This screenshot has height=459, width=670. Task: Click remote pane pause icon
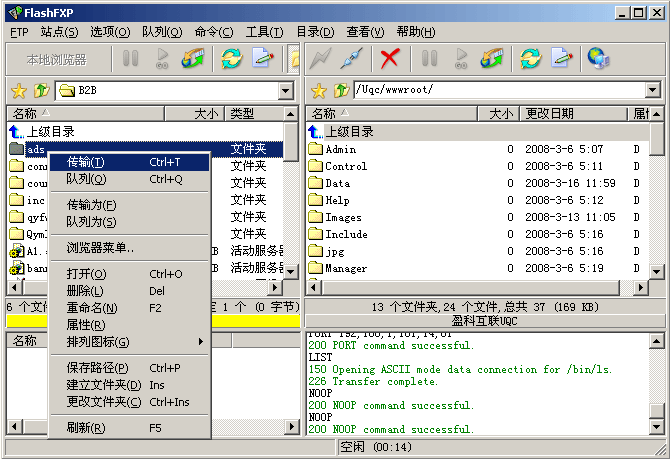[429, 59]
